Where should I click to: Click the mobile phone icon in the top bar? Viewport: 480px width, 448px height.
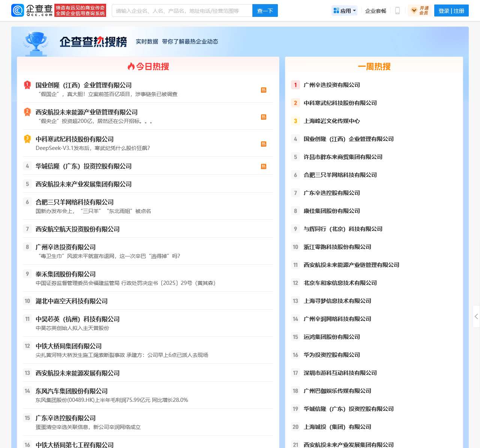coord(397,10)
